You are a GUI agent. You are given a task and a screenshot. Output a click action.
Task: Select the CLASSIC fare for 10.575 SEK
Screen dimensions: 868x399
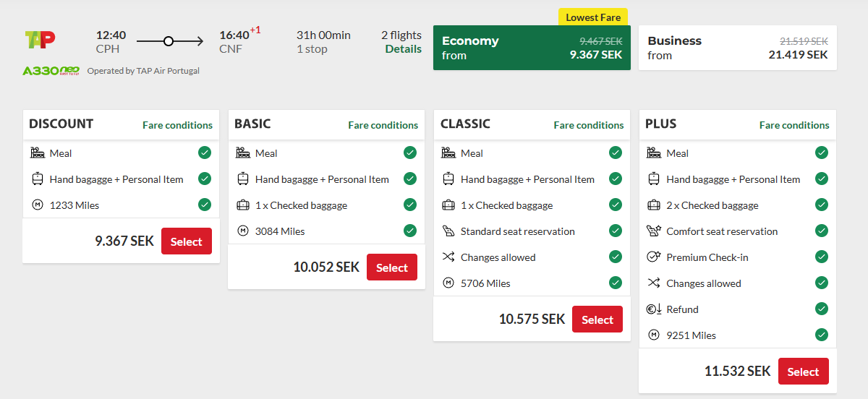597,319
